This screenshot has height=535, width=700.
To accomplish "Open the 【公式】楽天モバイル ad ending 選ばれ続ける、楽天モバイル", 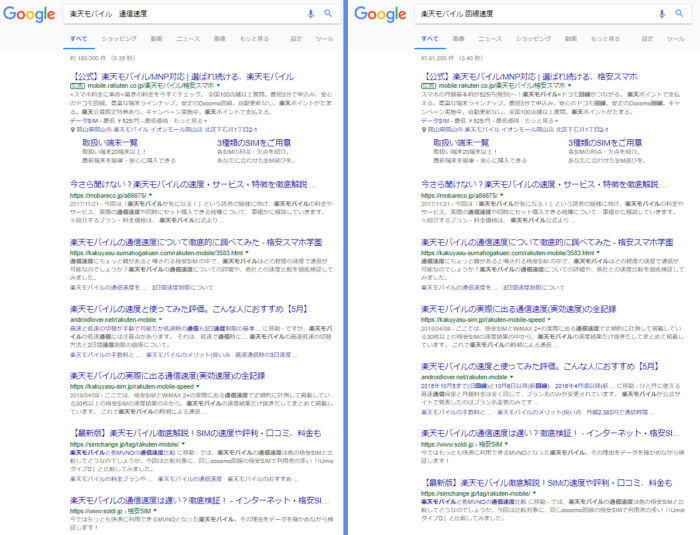I will [x=182, y=76].
